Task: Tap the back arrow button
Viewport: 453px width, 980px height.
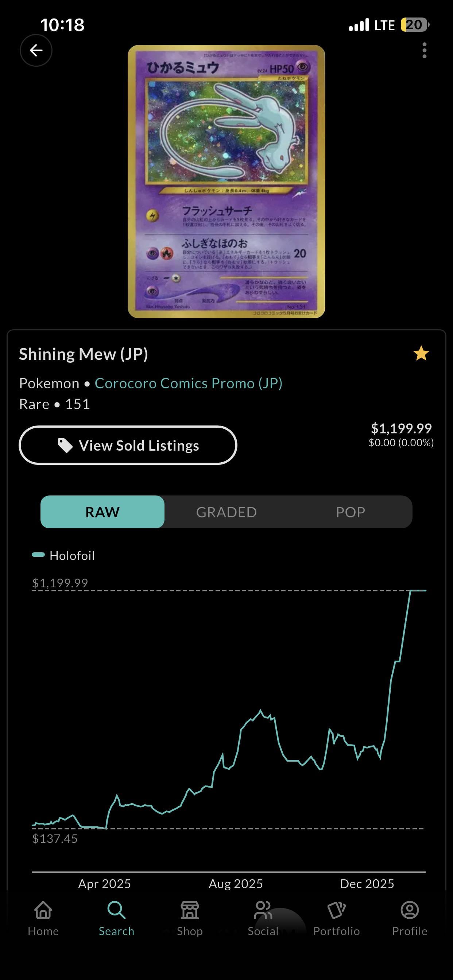Action: click(36, 50)
